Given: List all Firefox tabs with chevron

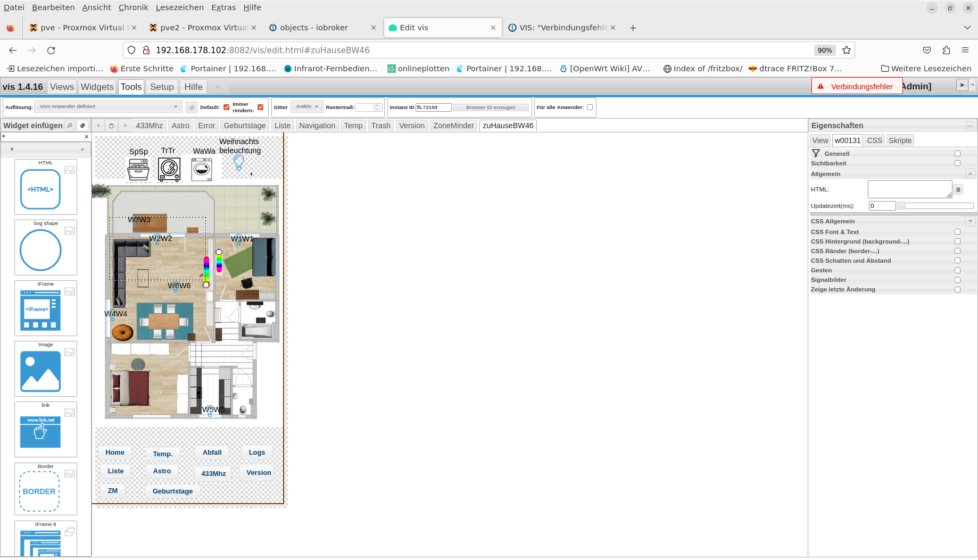Looking at the screenshot, I should click(x=967, y=28).
